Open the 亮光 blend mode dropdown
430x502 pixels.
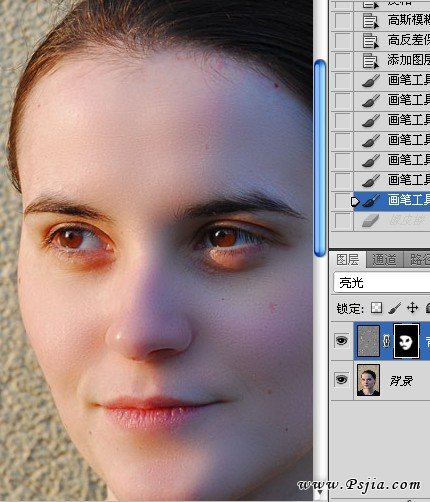382,283
